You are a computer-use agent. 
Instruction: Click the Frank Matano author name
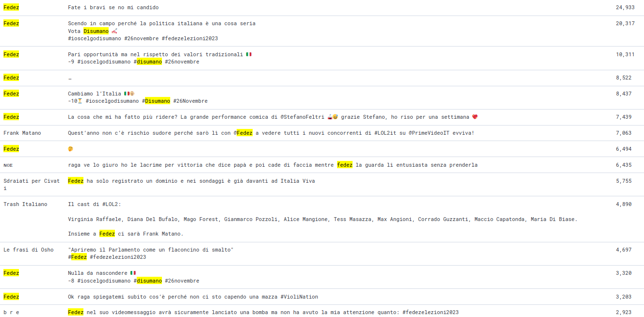[22, 133]
